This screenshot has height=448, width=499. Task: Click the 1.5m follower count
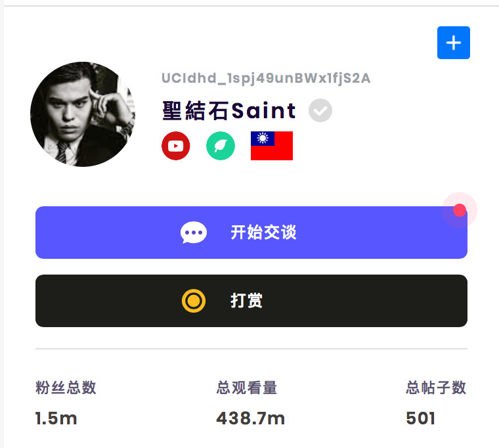[x=56, y=418]
